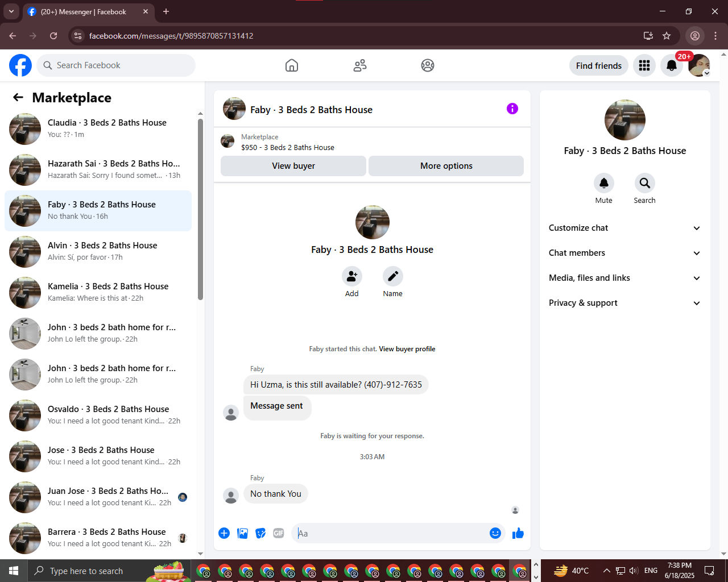The height and width of the screenshot is (582, 728).
Task: Open the browser tab search dropdown
Action: point(11,11)
